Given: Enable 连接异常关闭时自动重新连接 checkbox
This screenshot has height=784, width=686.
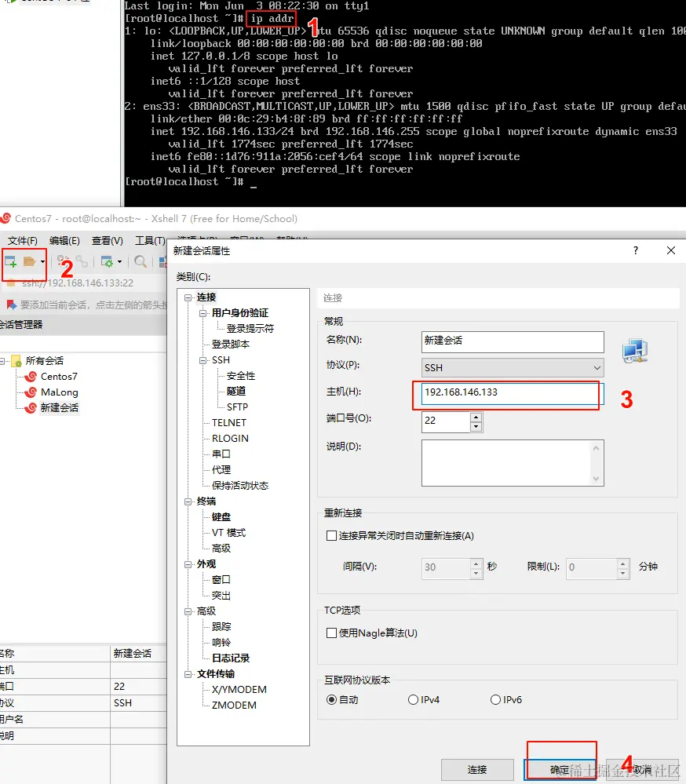Looking at the screenshot, I should tap(331, 535).
